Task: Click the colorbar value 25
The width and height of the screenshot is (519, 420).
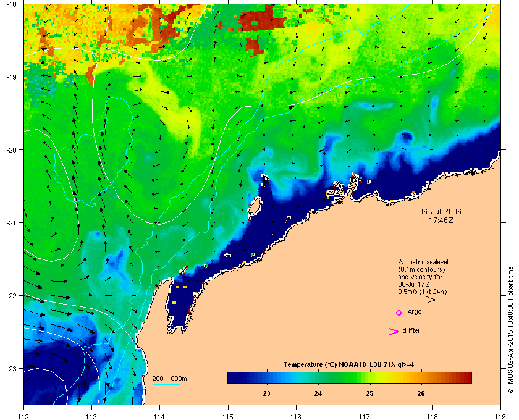Action: (x=369, y=393)
